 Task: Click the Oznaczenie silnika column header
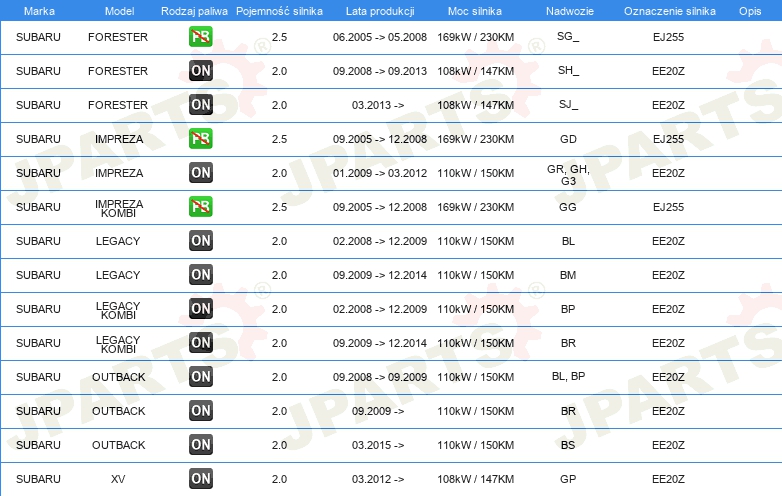[667, 10]
